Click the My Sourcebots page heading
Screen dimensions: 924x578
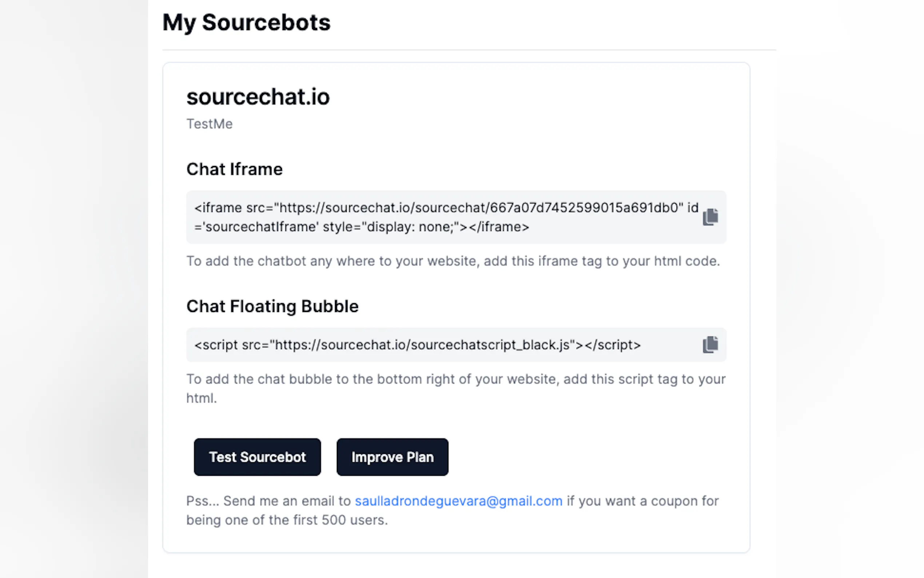(246, 23)
